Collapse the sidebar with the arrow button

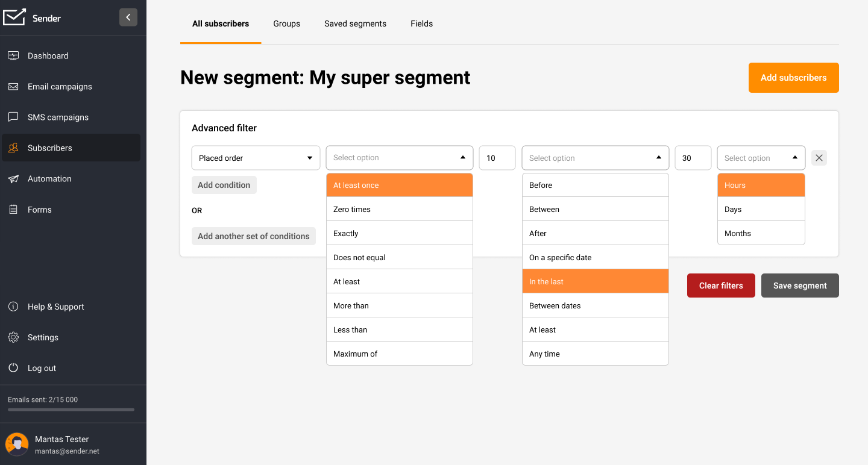[128, 17]
